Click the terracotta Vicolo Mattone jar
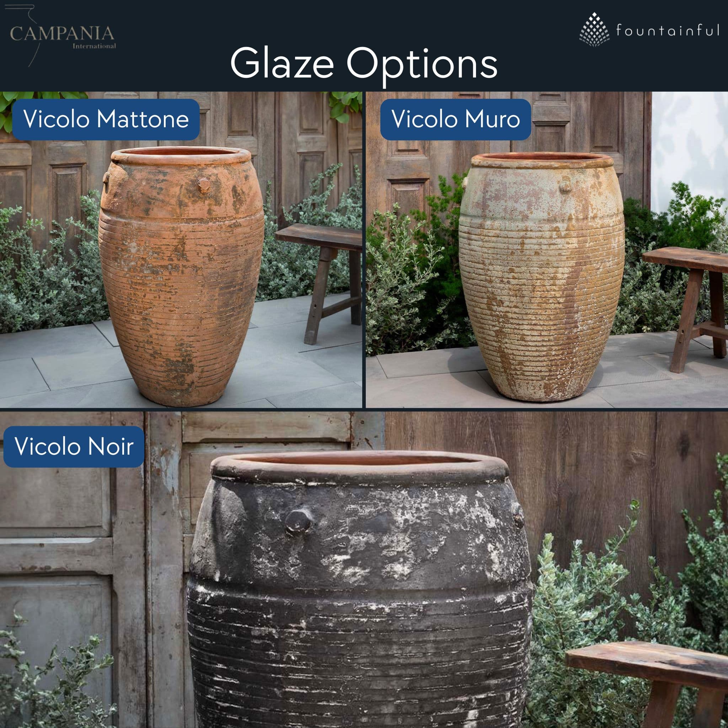 181,276
